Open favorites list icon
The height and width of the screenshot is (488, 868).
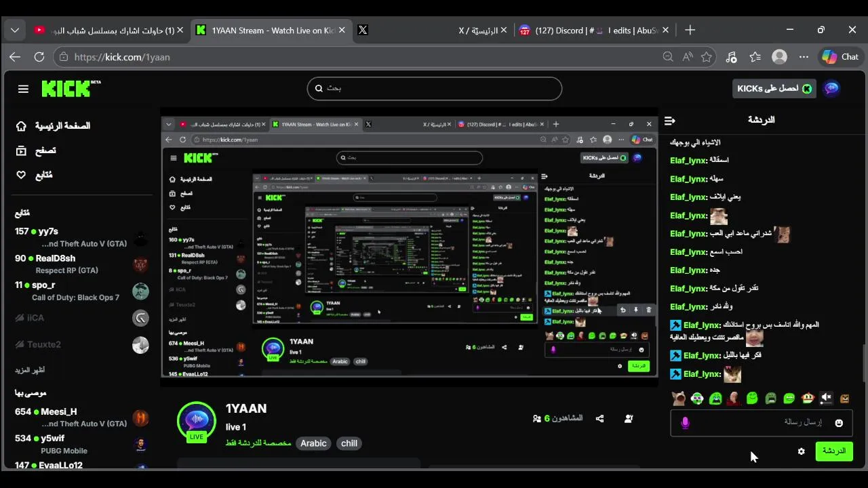[755, 57]
